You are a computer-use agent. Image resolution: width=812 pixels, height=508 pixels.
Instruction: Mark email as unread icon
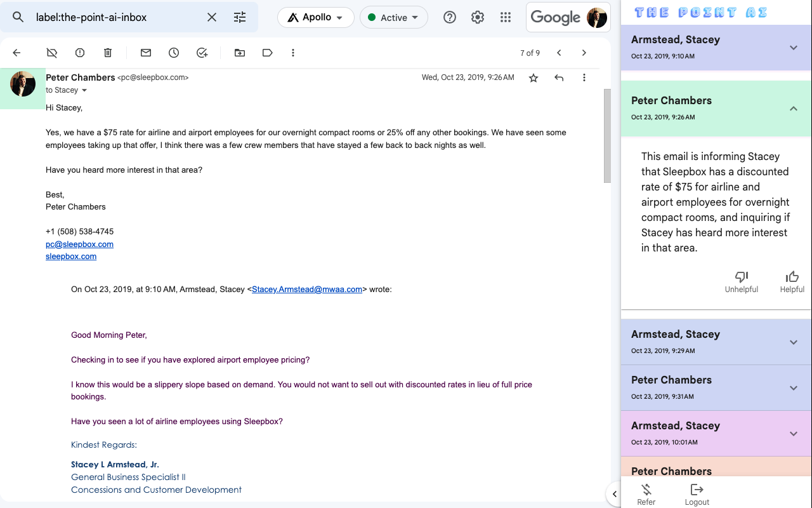pyautogui.click(x=146, y=53)
